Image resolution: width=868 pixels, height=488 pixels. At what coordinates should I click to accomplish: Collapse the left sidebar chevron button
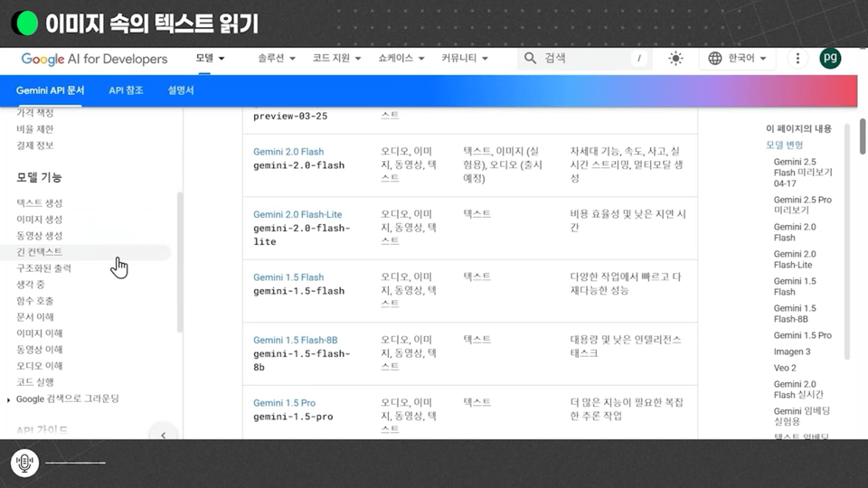164,435
